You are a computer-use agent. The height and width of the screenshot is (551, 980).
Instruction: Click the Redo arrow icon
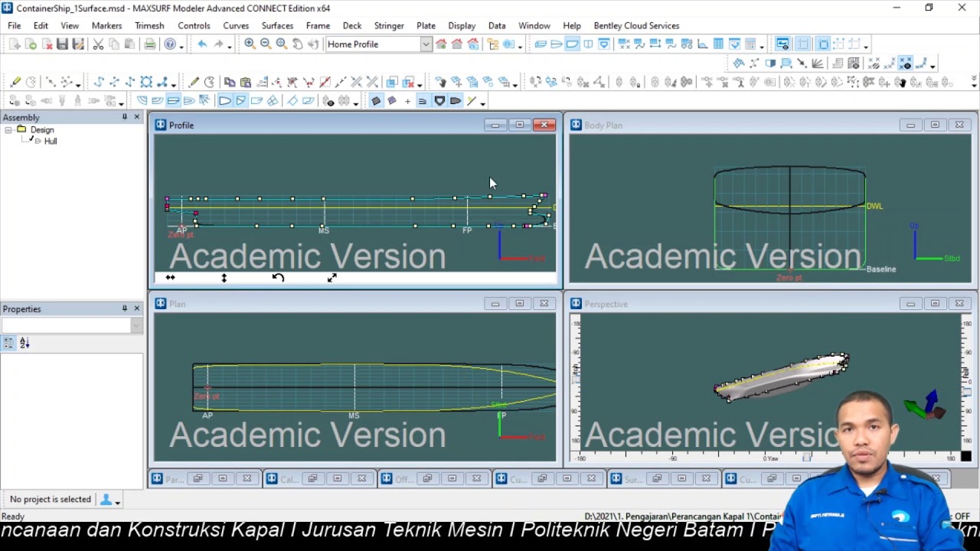point(218,44)
